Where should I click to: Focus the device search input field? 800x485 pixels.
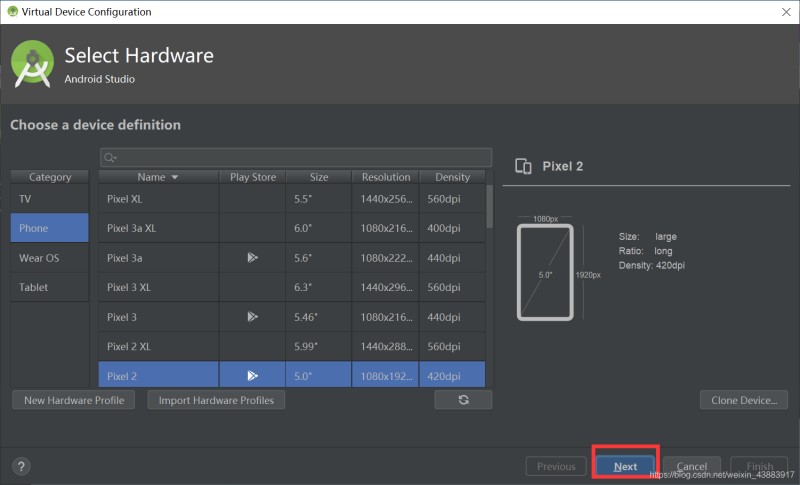[x=300, y=158]
